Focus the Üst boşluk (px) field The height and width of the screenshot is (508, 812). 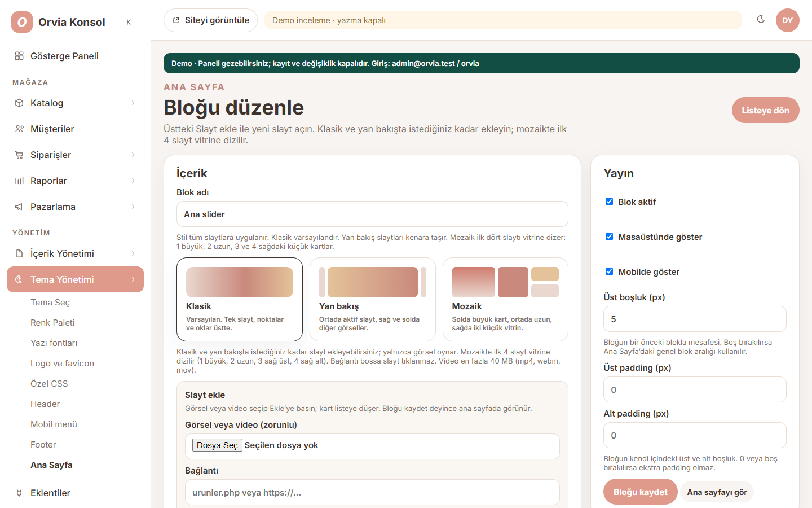(x=695, y=319)
